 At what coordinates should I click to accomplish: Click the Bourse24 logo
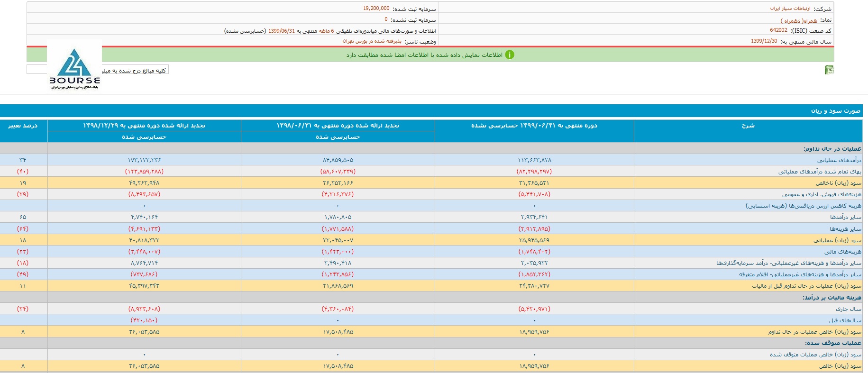pyautogui.click(x=74, y=68)
